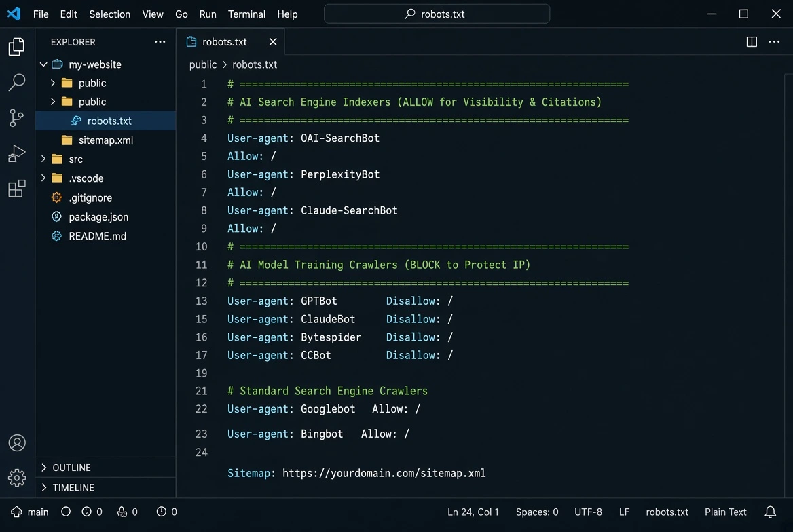793x532 pixels.
Task: Expand the OUTLINE section
Action: (x=44, y=468)
